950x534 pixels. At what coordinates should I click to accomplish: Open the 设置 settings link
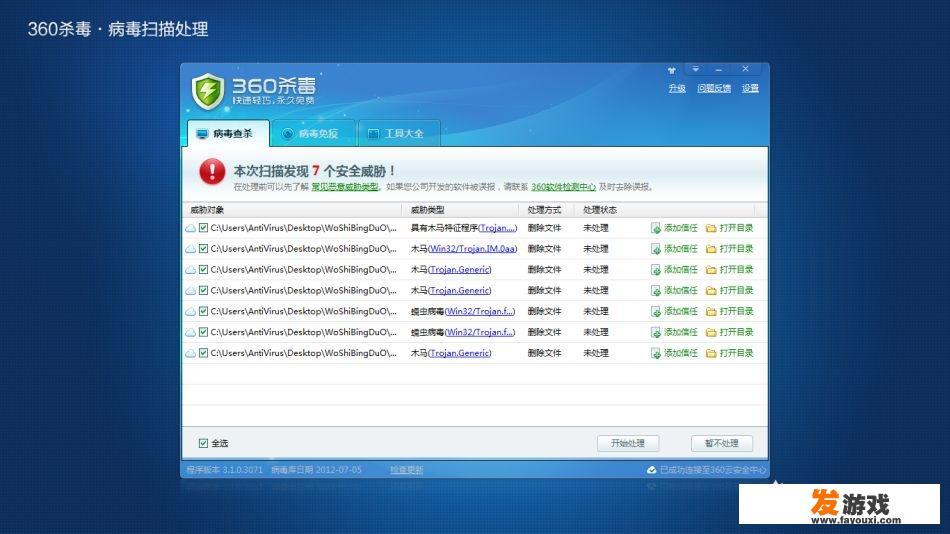point(750,88)
